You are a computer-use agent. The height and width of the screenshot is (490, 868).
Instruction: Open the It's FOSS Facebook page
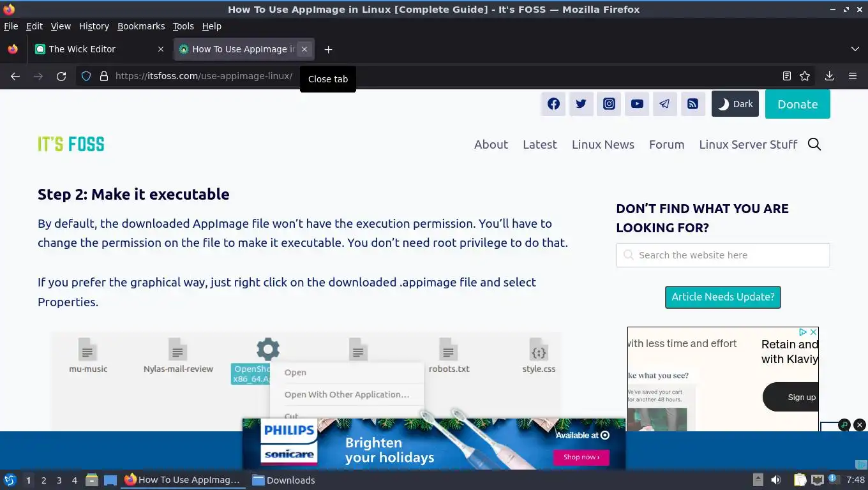tap(553, 104)
